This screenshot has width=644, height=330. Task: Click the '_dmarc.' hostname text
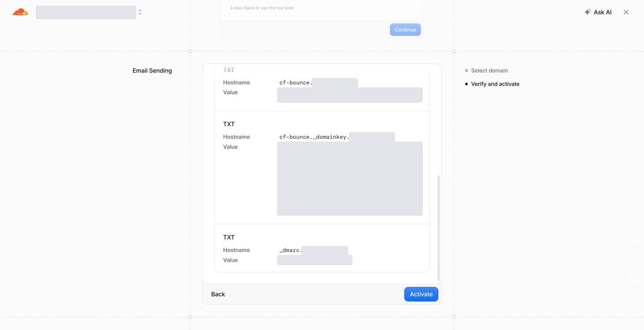[x=291, y=250]
